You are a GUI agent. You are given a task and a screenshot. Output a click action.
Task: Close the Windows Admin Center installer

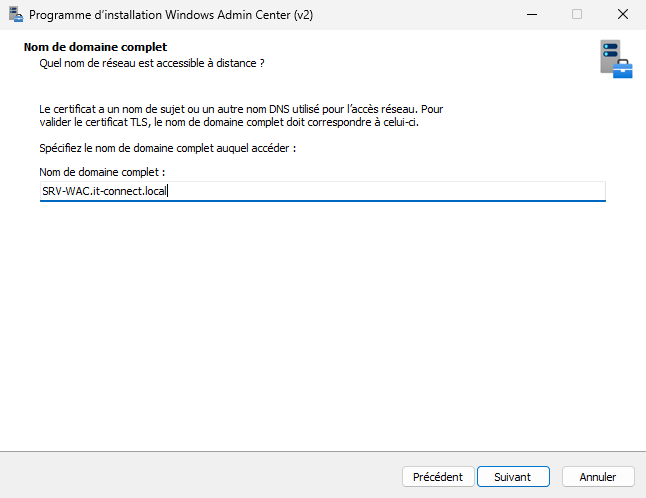click(623, 15)
